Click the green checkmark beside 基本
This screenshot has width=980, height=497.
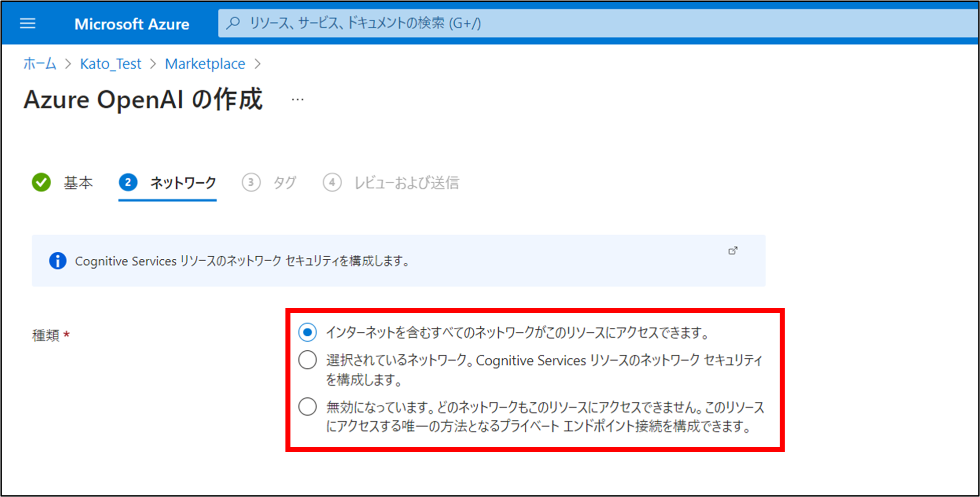pyautogui.click(x=41, y=183)
